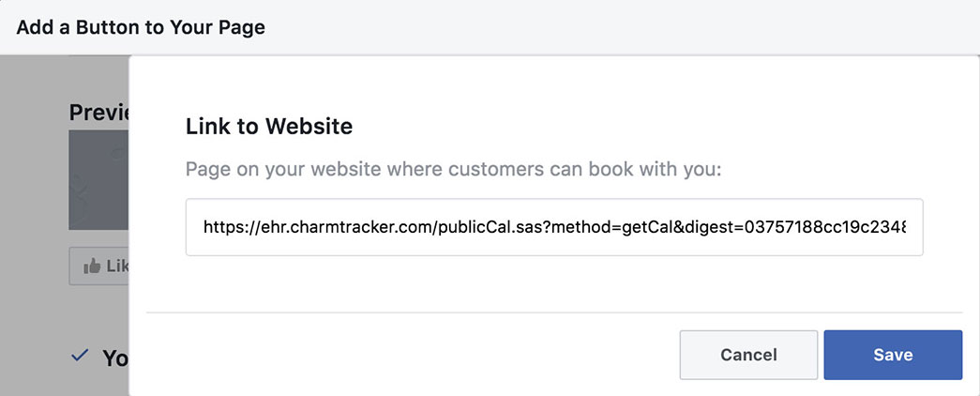Click the blue checkmark icon at bottom left
The width and height of the screenshot is (980, 396).
pyautogui.click(x=81, y=356)
